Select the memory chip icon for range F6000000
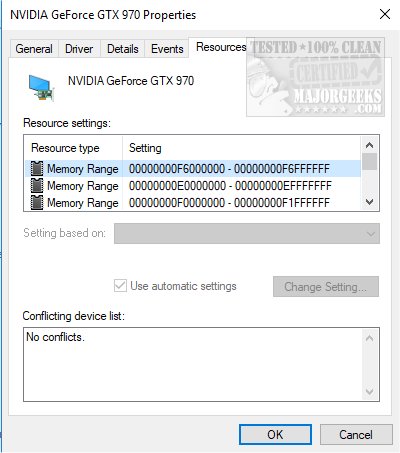The image size is (400, 453). tap(37, 169)
